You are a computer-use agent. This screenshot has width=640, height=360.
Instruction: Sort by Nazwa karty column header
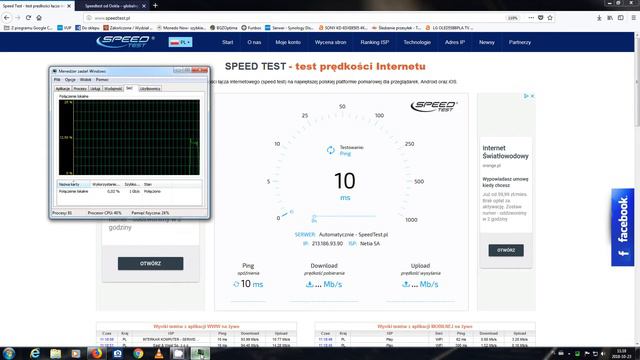coord(74,184)
